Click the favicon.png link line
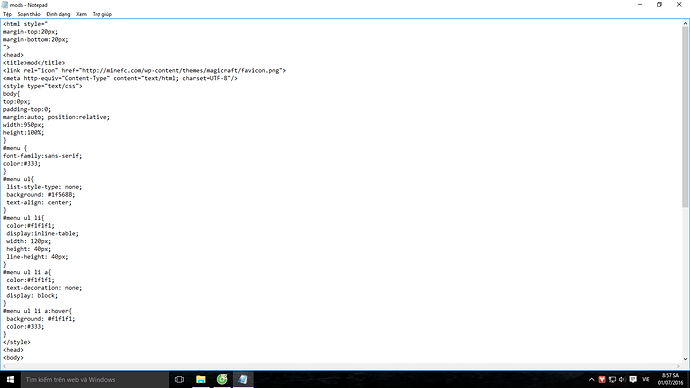This screenshot has height=388, width=690. click(x=144, y=70)
